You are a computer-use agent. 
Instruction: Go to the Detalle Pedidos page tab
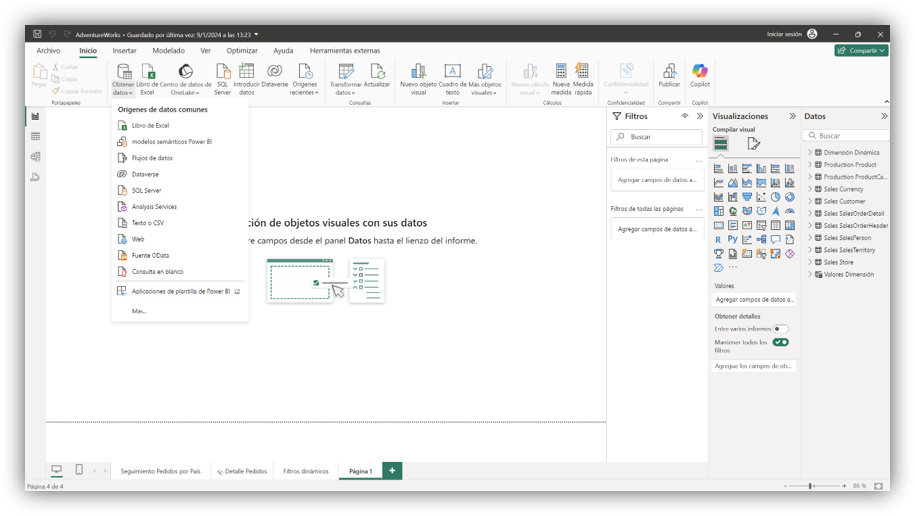tap(242, 471)
